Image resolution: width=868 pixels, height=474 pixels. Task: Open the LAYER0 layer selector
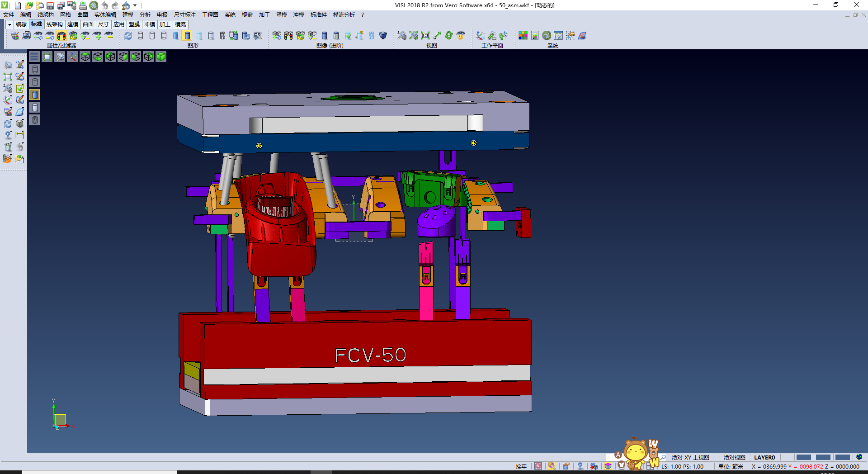764,457
